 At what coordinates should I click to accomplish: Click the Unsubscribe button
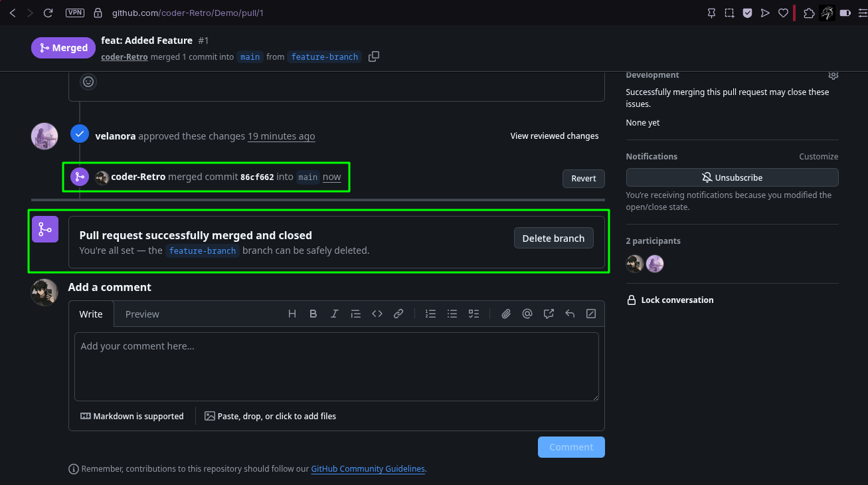[732, 178]
